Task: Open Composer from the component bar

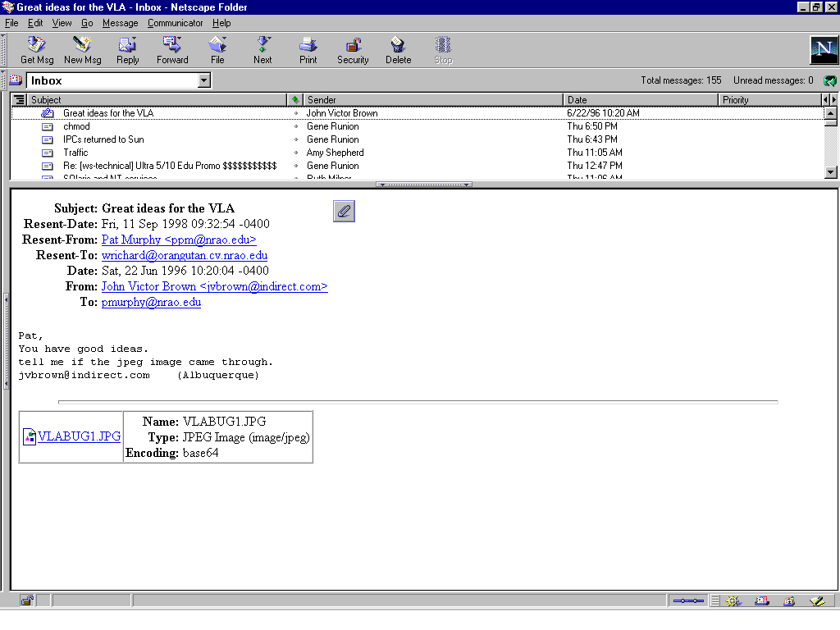Action: [817, 601]
